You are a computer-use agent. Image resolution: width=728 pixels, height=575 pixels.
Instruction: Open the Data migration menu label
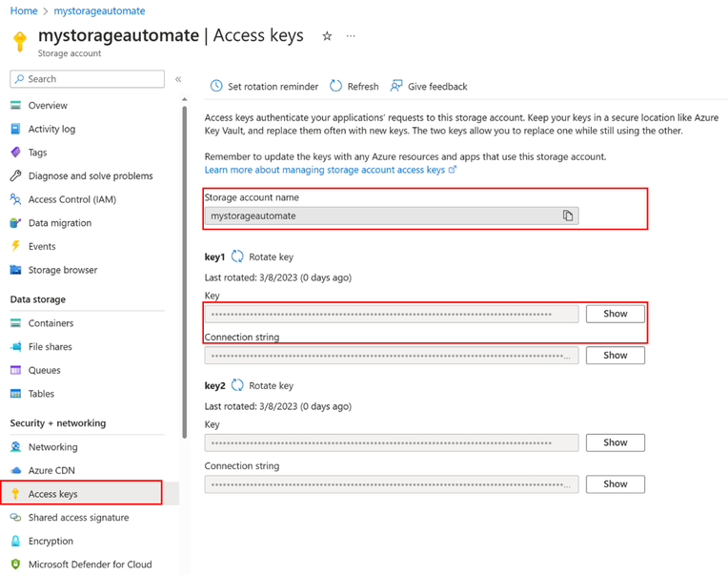(60, 223)
